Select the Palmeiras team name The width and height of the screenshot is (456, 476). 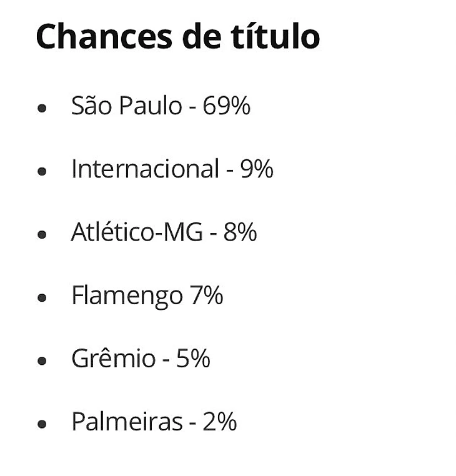(127, 422)
